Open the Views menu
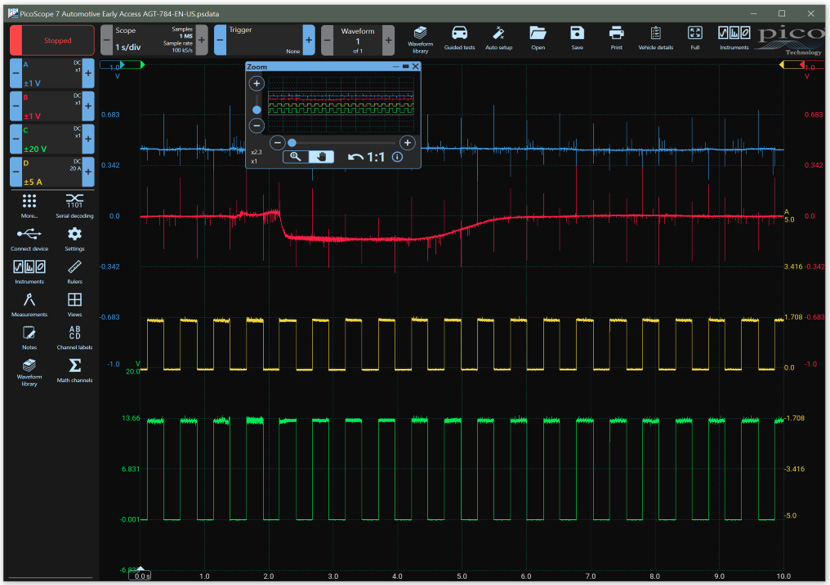 pos(74,304)
